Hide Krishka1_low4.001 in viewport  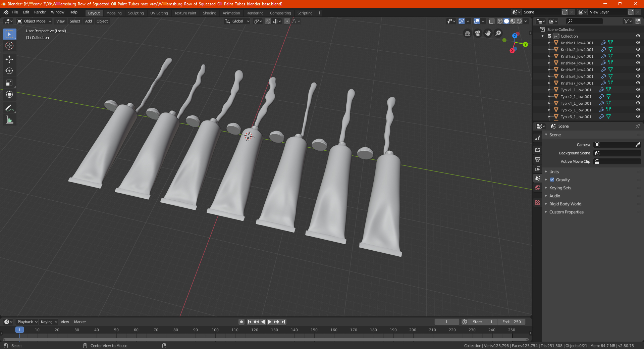(x=638, y=43)
